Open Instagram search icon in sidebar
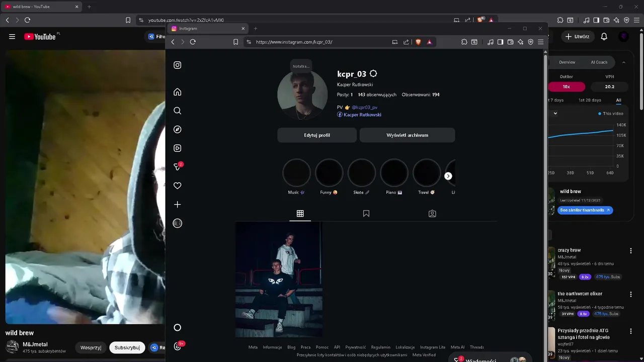Image resolution: width=644 pixels, height=362 pixels. 177,111
